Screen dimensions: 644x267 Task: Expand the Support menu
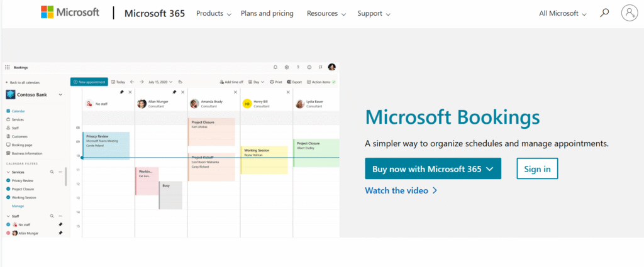tap(374, 14)
